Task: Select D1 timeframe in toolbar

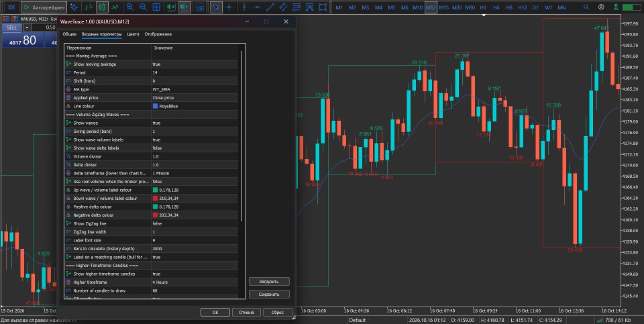Action: (x=535, y=7)
